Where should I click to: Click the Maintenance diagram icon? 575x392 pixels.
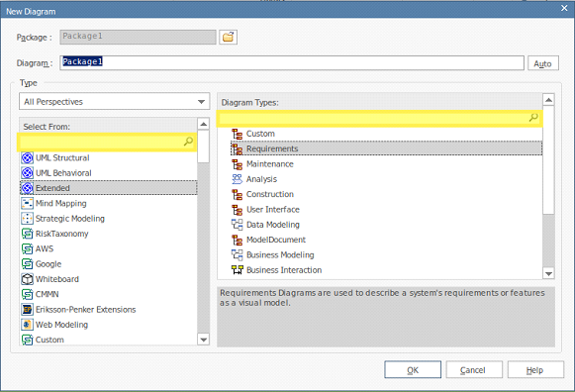coord(238,164)
